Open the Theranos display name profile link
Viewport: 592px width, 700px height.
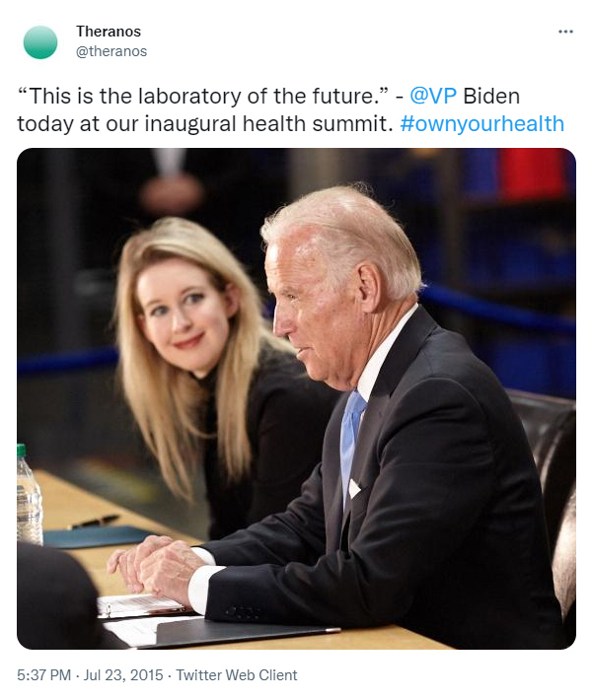tap(109, 32)
